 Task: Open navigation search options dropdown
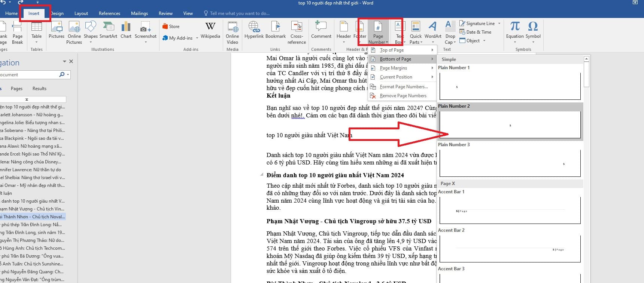pyautogui.click(x=68, y=75)
